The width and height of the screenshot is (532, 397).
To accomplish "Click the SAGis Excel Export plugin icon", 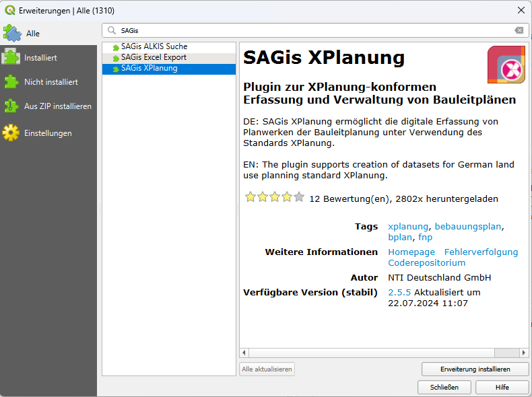I will [x=116, y=59].
